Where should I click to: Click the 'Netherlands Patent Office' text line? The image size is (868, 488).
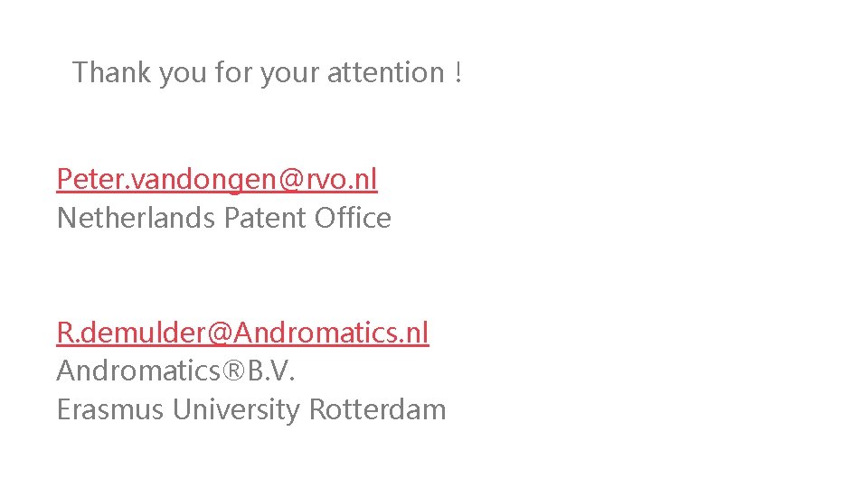223,219
